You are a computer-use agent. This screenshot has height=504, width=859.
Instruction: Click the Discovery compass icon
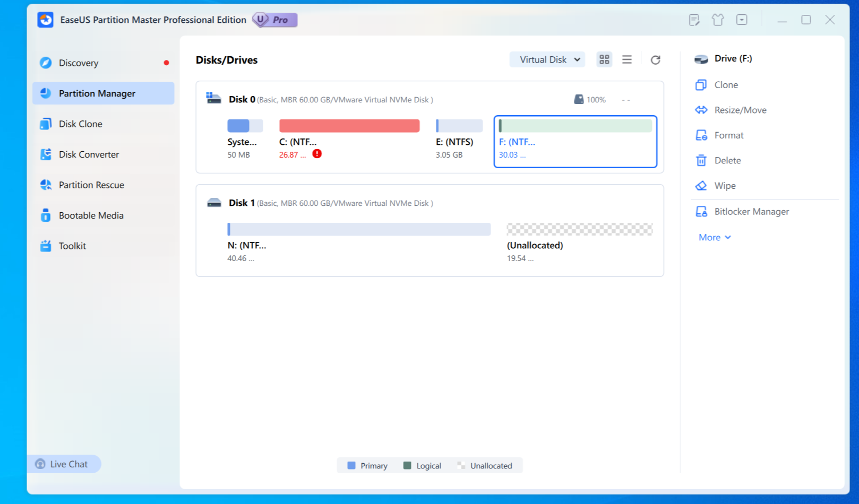pos(46,63)
